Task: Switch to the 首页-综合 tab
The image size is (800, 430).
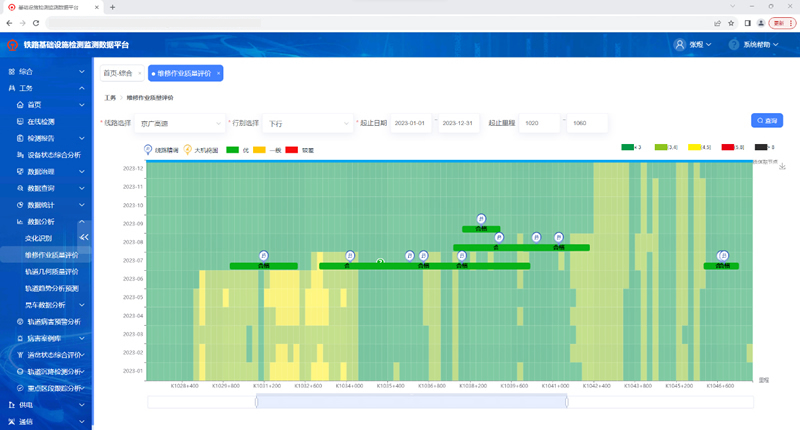Action: coord(117,73)
